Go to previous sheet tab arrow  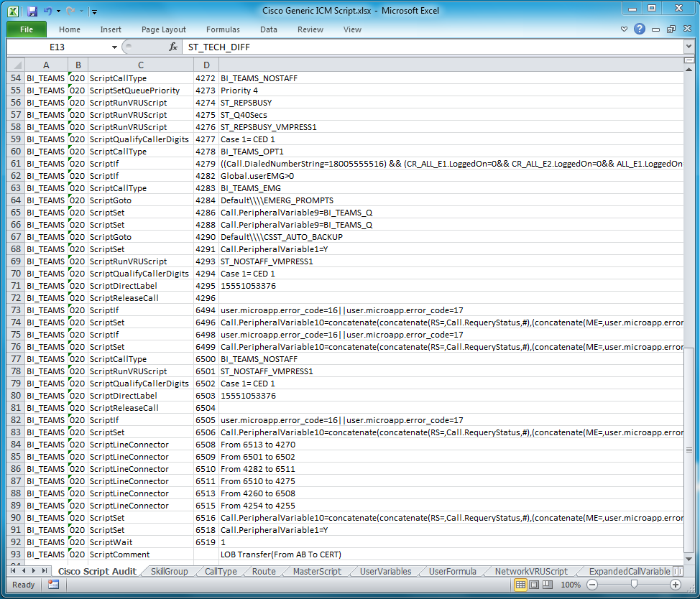pyautogui.click(x=23, y=571)
